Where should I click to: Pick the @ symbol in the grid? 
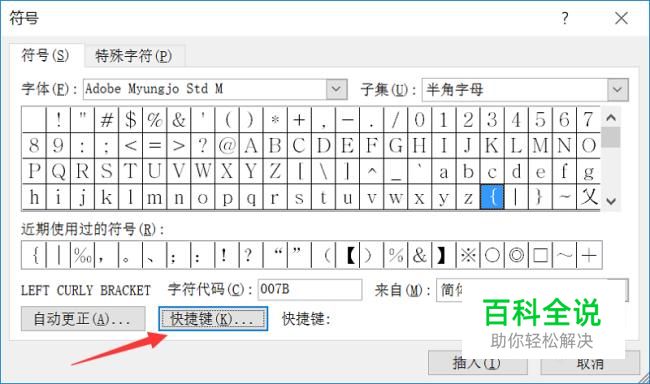[x=226, y=146]
